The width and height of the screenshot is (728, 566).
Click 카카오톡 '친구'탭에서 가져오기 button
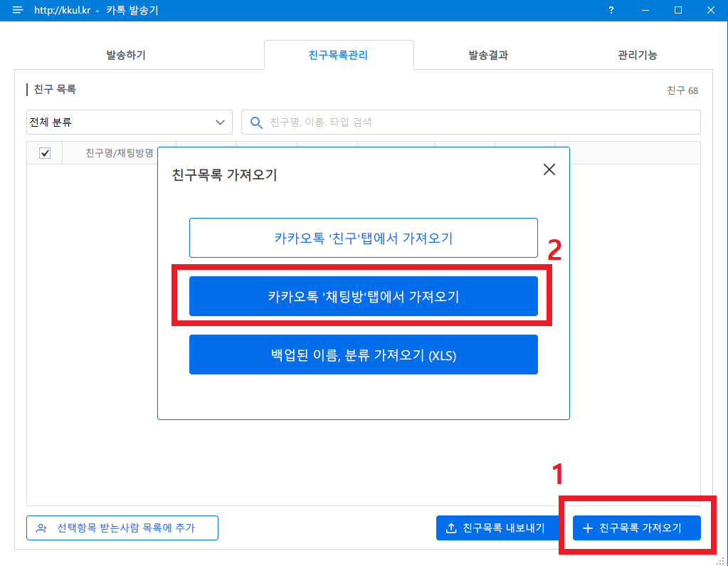tap(364, 238)
